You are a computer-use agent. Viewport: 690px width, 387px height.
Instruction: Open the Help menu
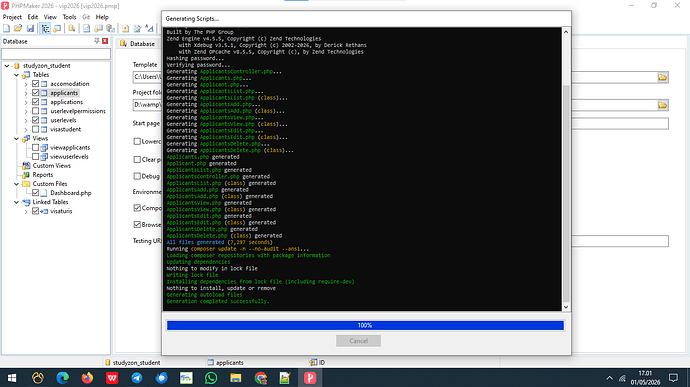coord(102,17)
